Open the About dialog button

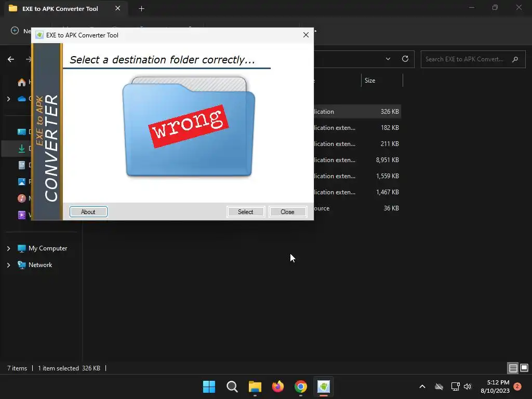(x=88, y=212)
